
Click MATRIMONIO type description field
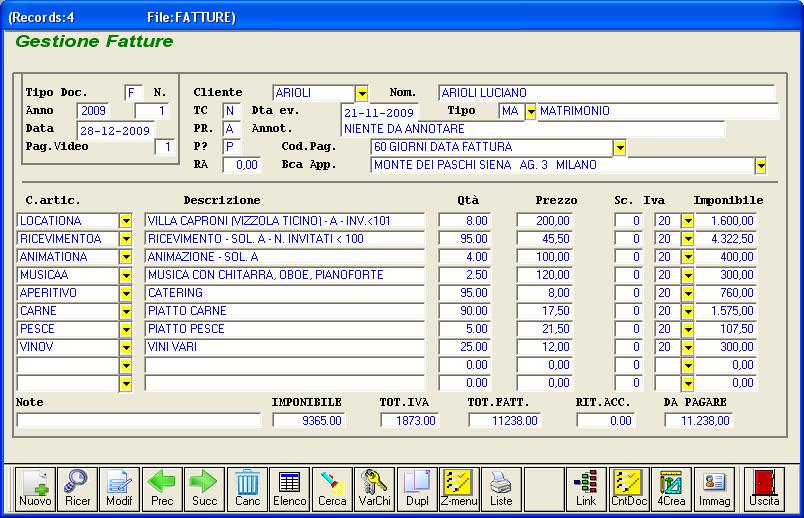click(x=658, y=111)
